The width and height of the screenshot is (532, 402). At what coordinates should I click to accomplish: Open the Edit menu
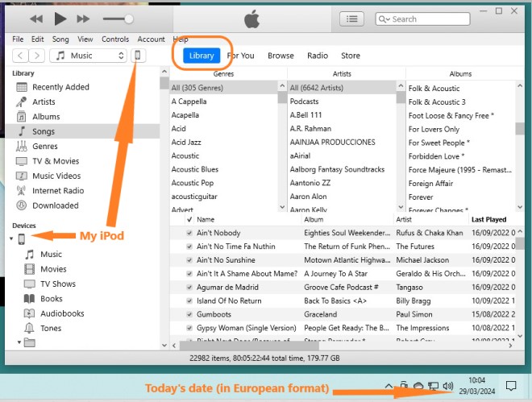coord(37,39)
